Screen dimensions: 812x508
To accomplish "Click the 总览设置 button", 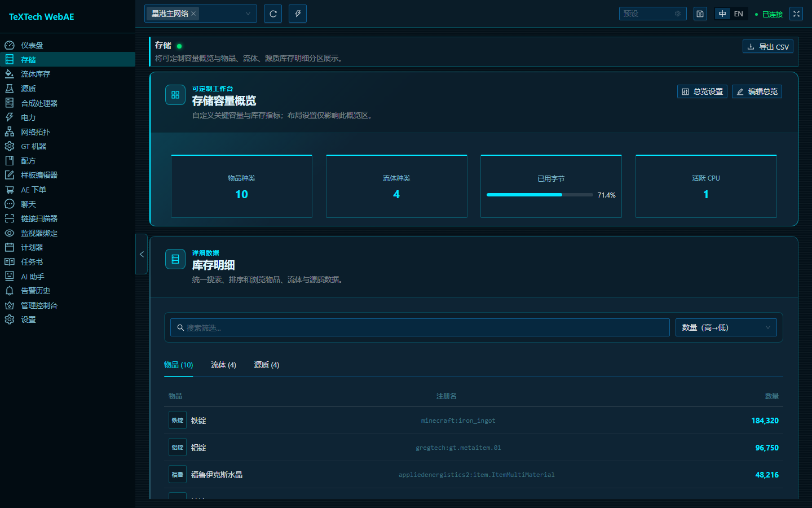I will click(702, 91).
